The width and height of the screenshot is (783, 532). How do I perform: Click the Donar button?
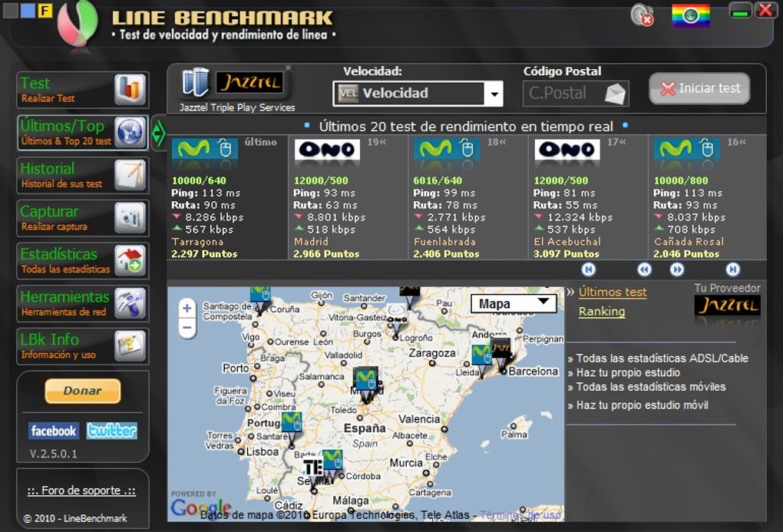click(x=82, y=391)
